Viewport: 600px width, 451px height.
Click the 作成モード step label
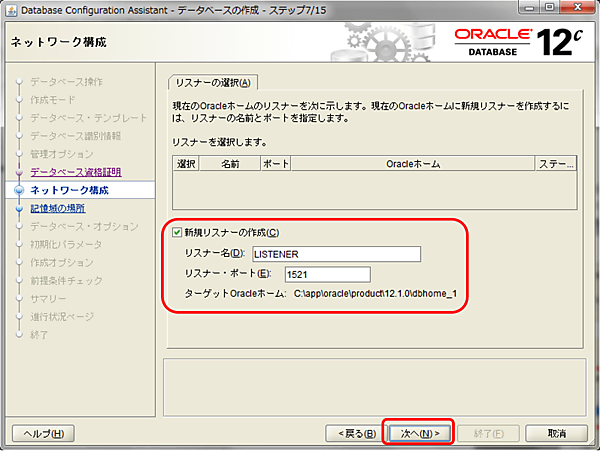point(53,100)
